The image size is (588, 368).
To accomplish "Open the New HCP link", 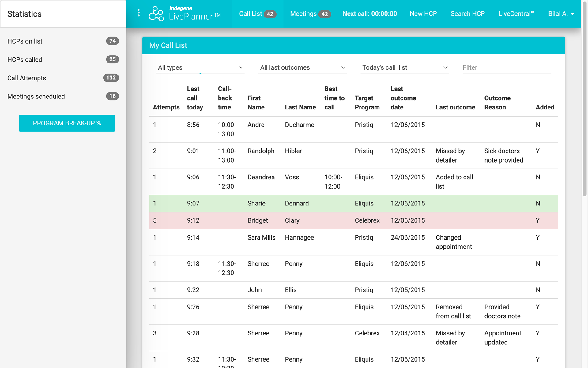I will (423, 14).
